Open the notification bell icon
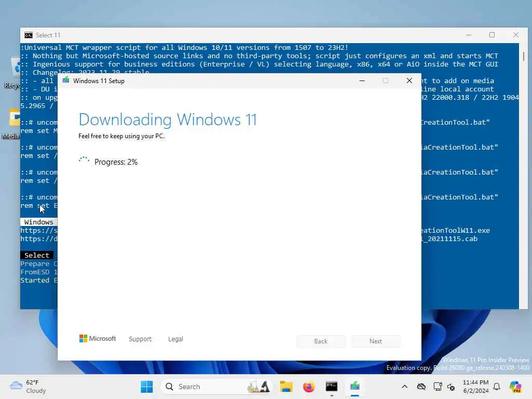Screen dimensions: 532x399 (497, 387)
